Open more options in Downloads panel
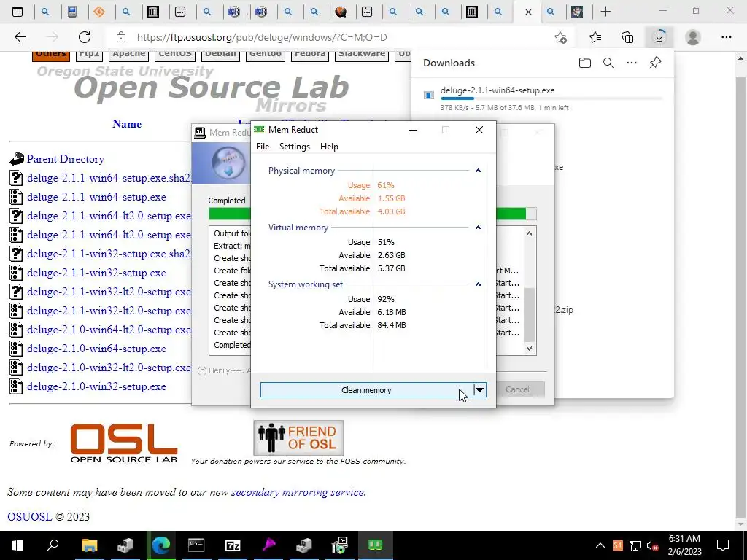Screen dimensions: 747x560 click(632, 63)
